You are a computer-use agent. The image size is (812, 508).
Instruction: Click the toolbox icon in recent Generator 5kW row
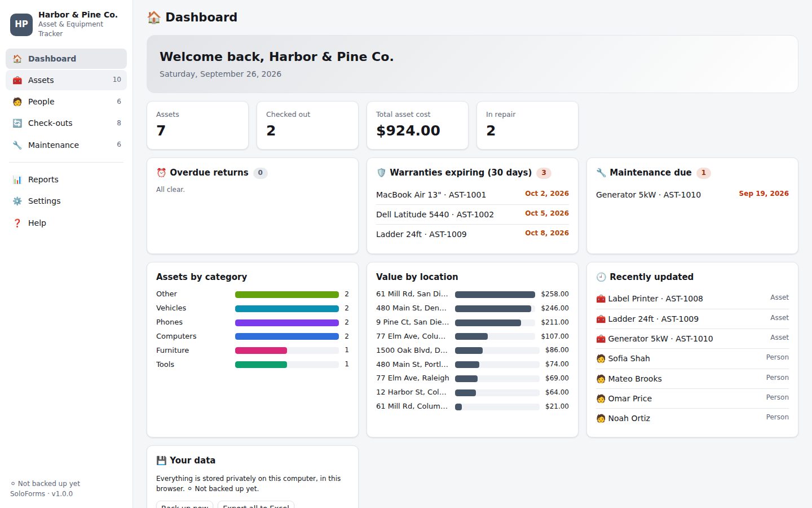(601, 339)
